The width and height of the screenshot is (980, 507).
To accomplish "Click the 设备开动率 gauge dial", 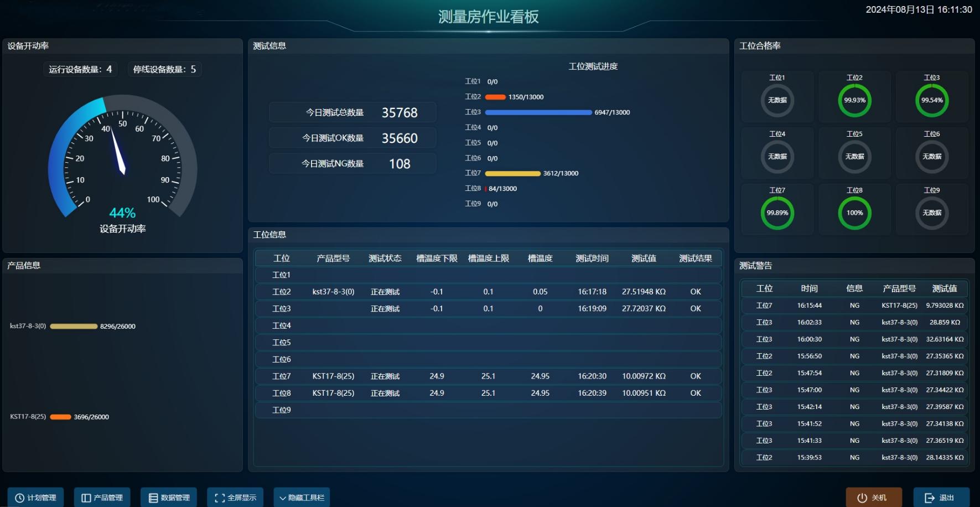I will click(x=122, y=158).
